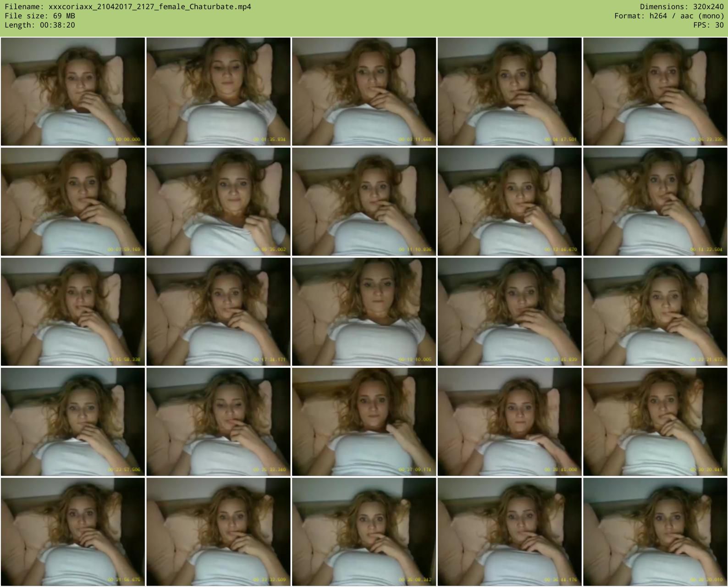Open the thumbnail stamped 00:27:09.174

pos(364,422)
